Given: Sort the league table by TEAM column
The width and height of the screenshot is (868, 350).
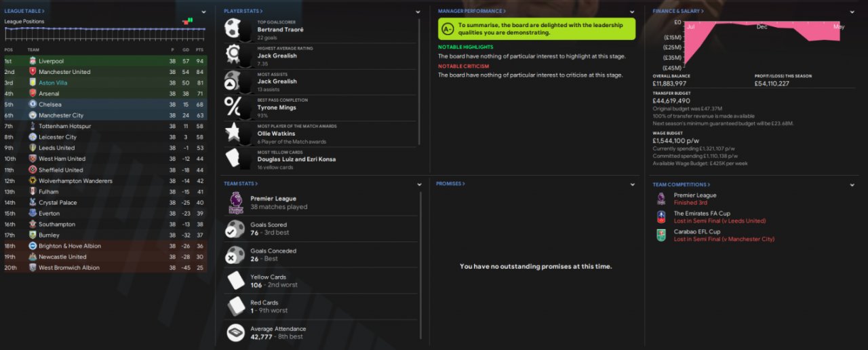Looking at the screenshot, I should point(33,50).
